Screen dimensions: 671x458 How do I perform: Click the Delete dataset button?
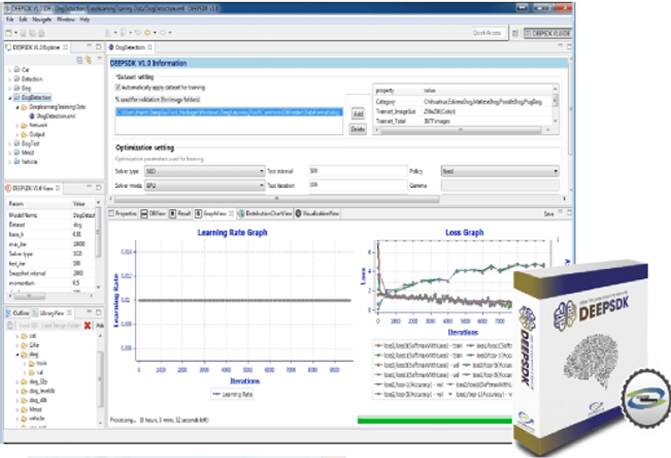click(x=358, y=129)
